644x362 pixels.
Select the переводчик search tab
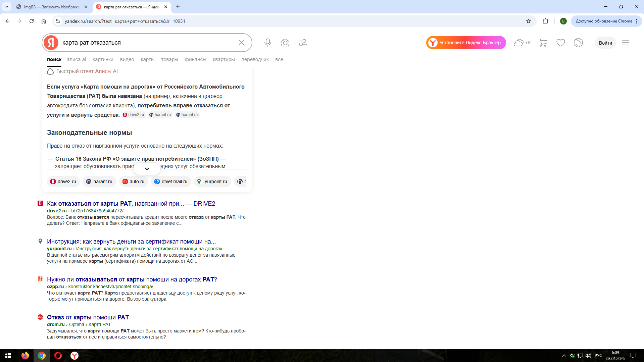[255, 59]
